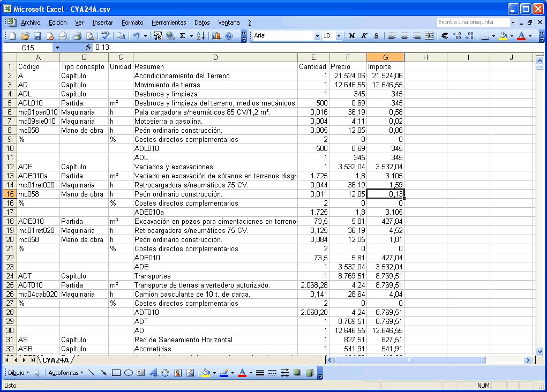Click the Print icon
Viewport: 547px width, 392px height.
point(78,36)
